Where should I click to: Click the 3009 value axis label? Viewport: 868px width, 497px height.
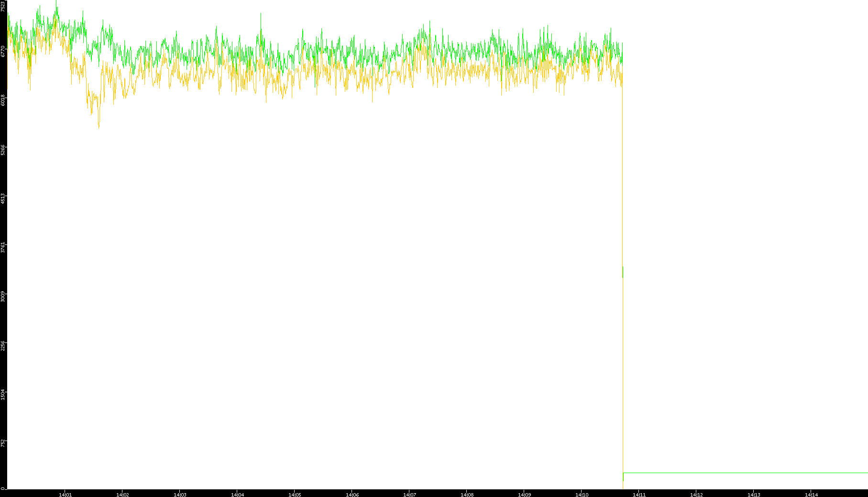(3, 296)
